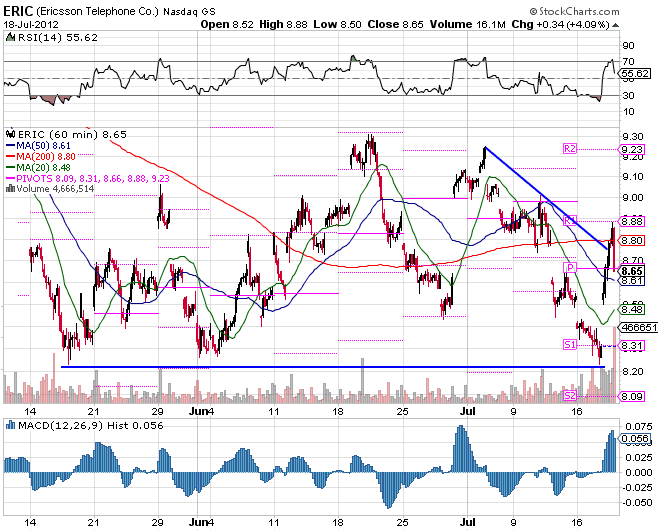658x531 pixels.
Task: Click the S1 pivot support label
Action: tap(570, 345)
